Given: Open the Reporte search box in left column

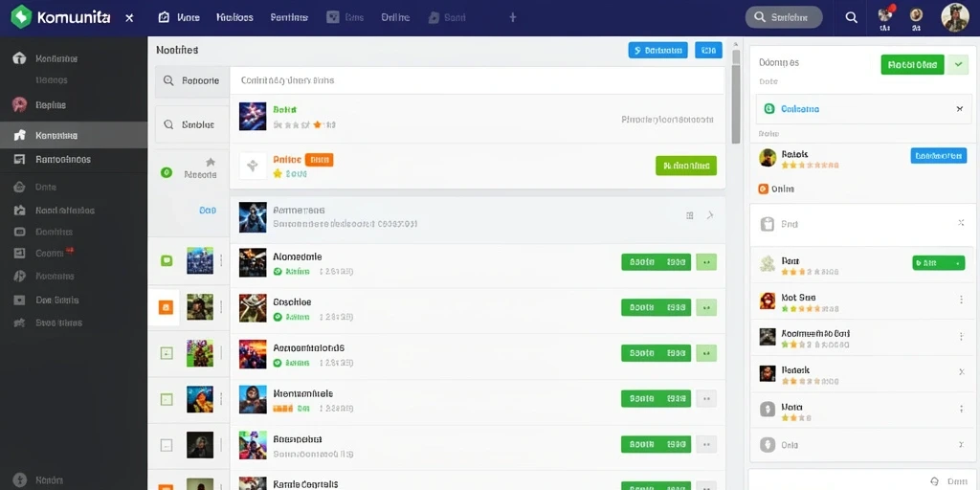Looking at the screenshot, I should pyautogui.click(x=192, y=81).
